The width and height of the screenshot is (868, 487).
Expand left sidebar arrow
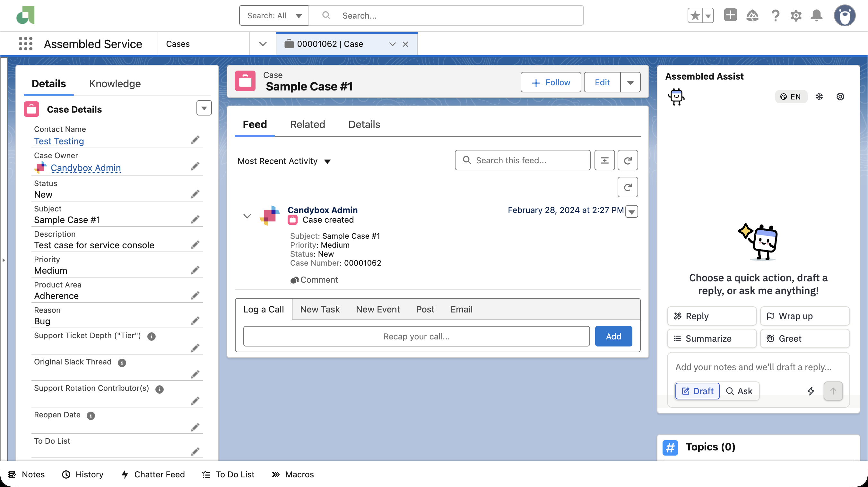pyautogui.click(x=4, y=260)
